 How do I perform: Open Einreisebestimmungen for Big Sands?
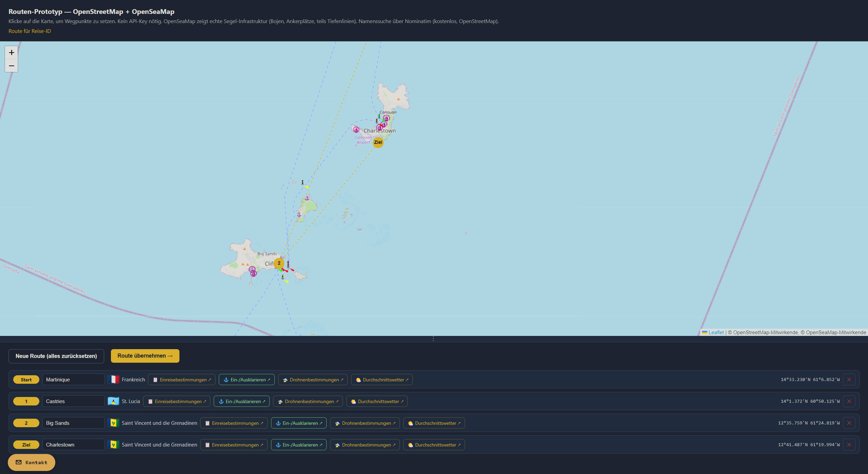pos(234,423)
